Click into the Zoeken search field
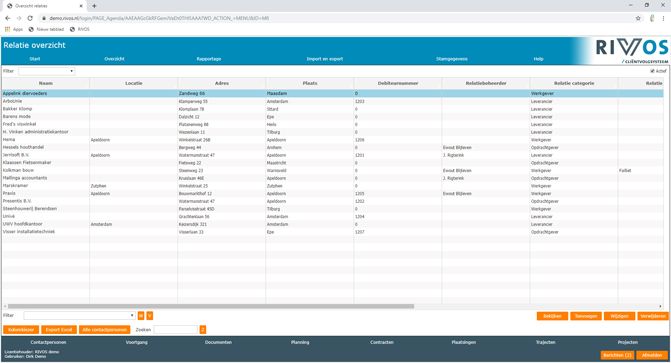 tap(176, 330)
